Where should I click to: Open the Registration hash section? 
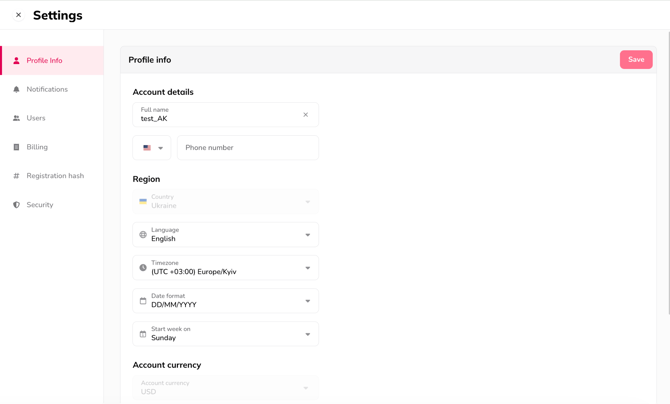[52, 176]
